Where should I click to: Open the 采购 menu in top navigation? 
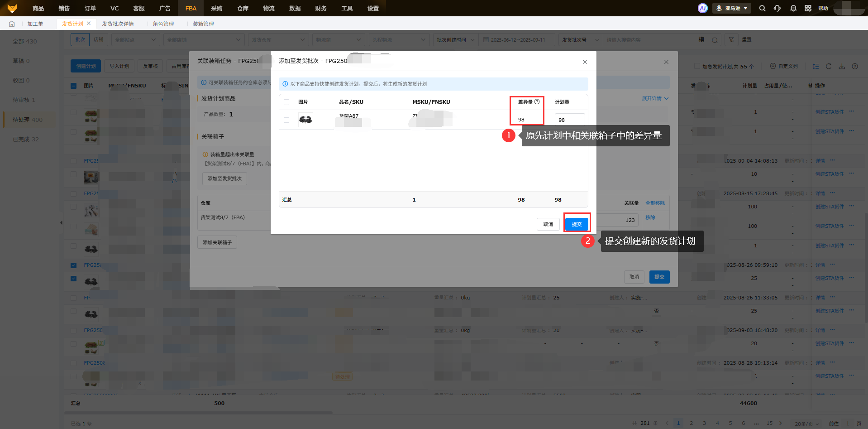tap(217, 8)
